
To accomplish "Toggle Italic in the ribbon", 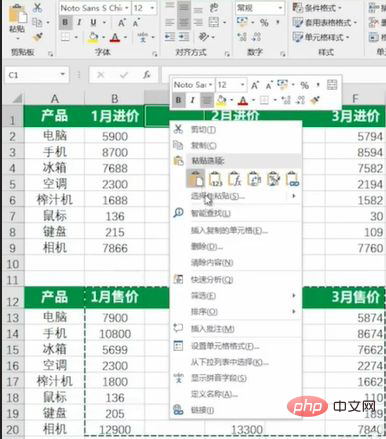I will click(x=79, y=23).
